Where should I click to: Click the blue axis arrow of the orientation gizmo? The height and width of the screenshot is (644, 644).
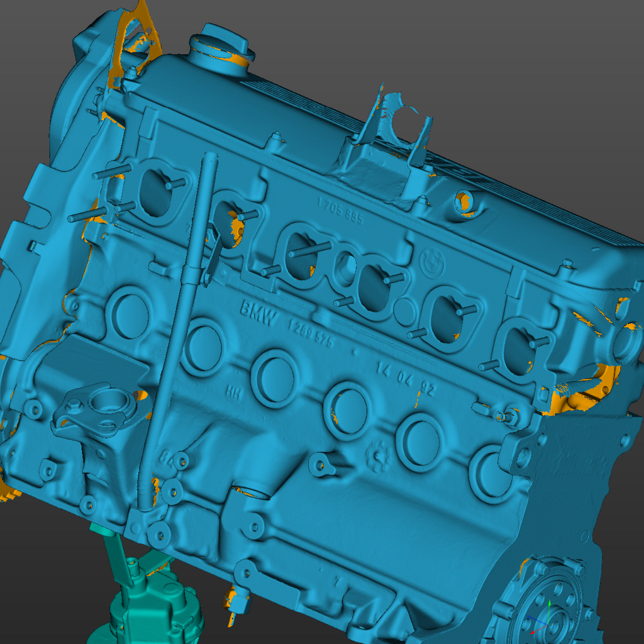coord(537,619)
